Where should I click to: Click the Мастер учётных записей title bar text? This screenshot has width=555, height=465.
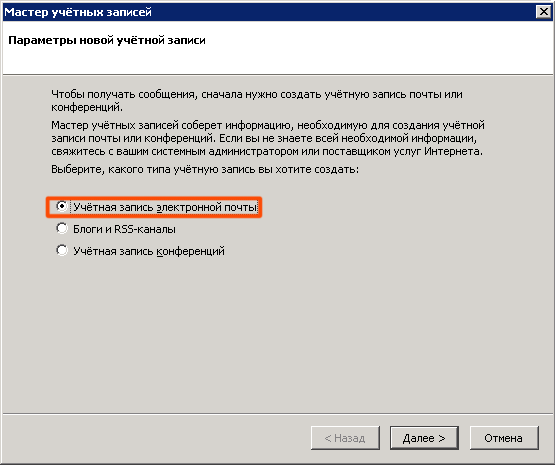point(78,12)
